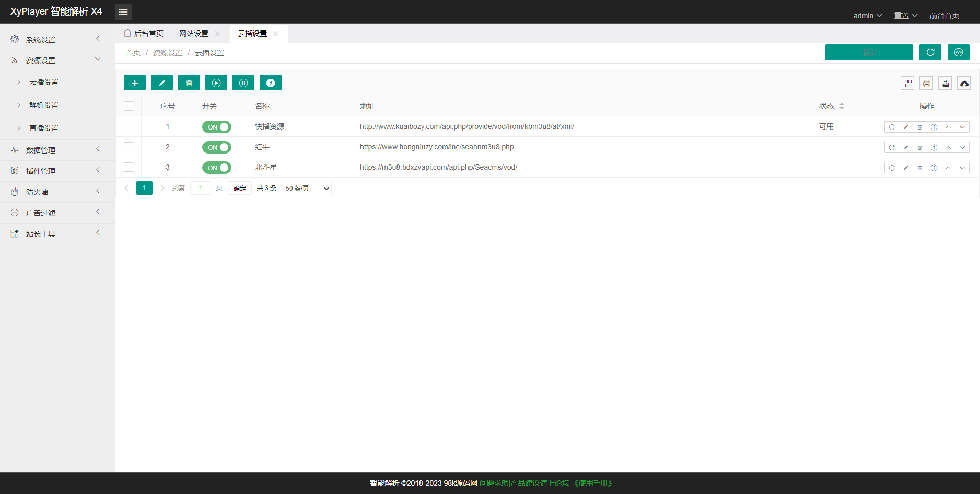Click the compass icon in green toolbar
This screenshot has width=980, height=494.
(271, 83)
